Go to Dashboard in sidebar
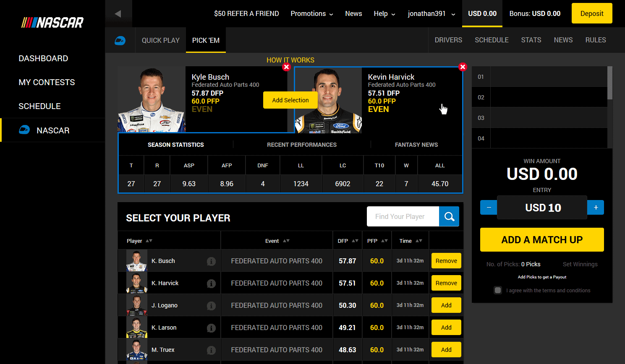 click(43, 58)
